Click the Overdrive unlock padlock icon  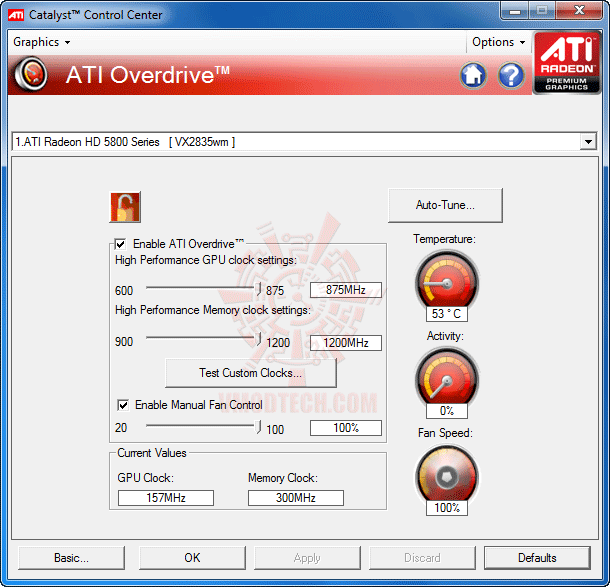[x=125, y=207]
